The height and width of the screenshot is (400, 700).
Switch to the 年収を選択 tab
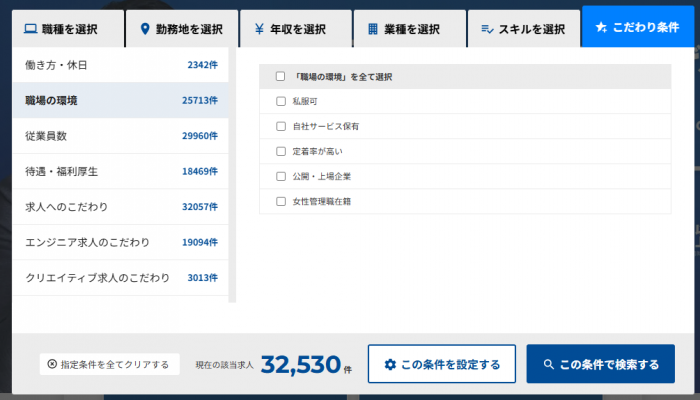click(x=296, y=29)
